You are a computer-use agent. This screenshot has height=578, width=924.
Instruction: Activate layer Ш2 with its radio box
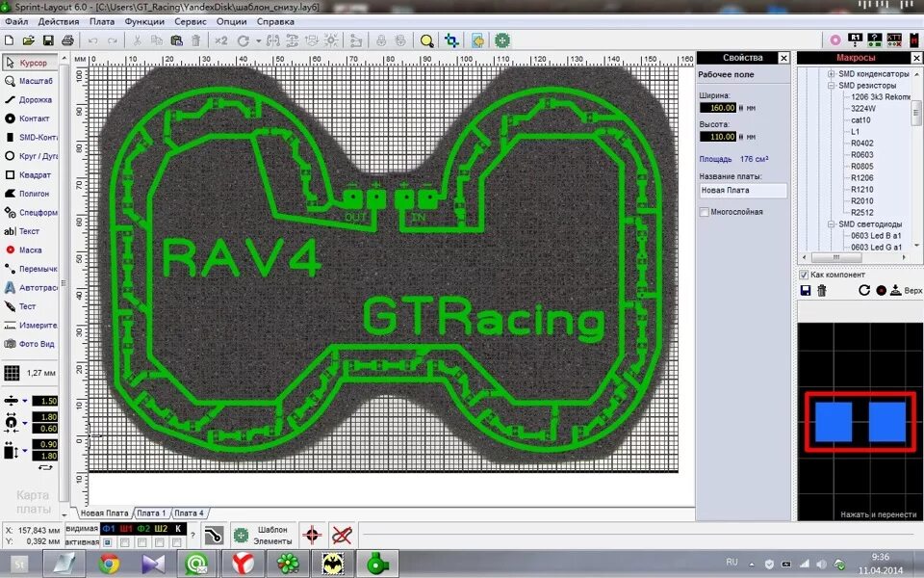[160, 542]
